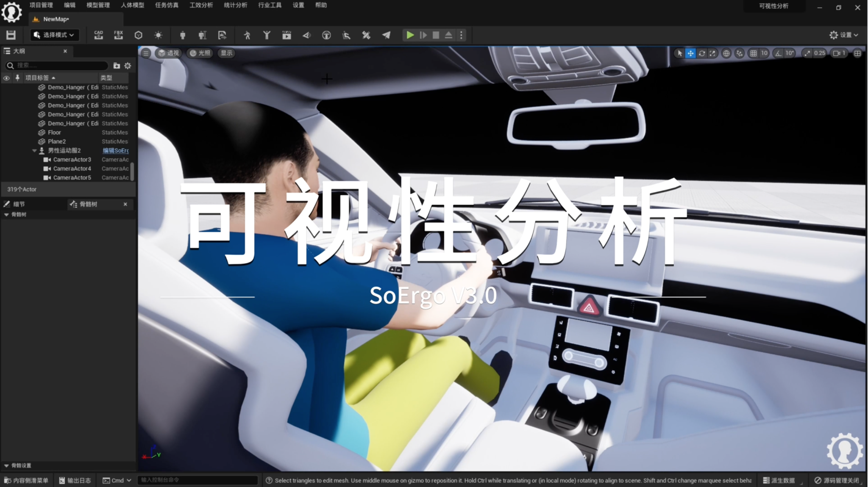This screenshot has height=487, width=868.
Task: Click the ruler and pencil tools icon
Action: coord(366,35)
